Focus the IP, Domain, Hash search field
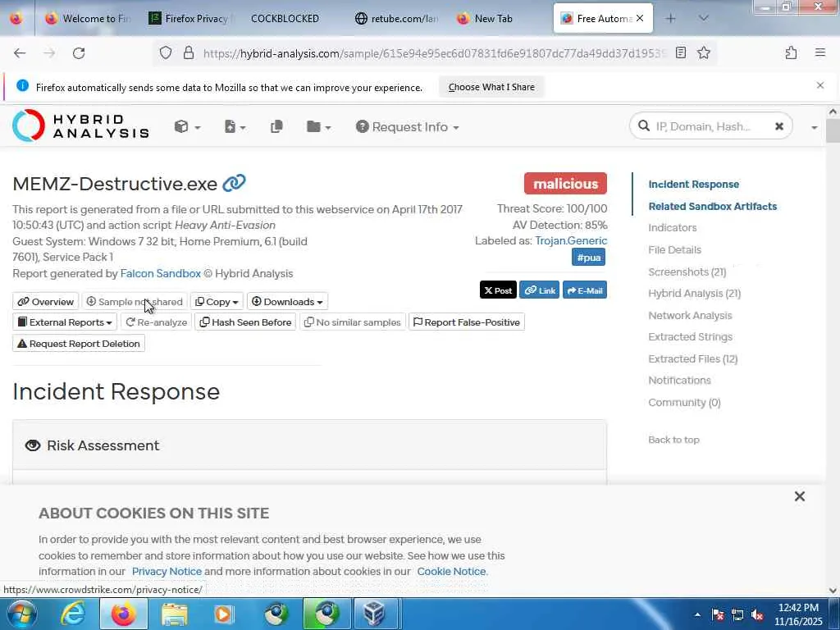 tap(710, 126)
